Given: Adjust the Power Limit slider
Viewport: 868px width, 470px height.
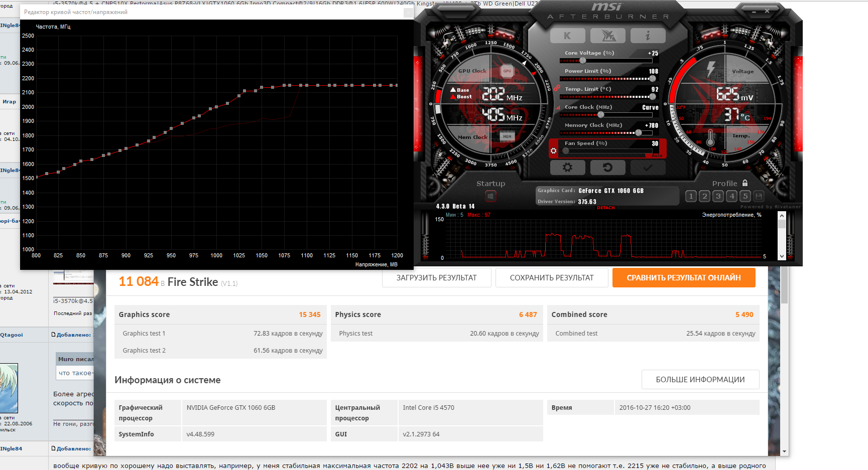Looking at the screenshot, I should coord(606,79).
